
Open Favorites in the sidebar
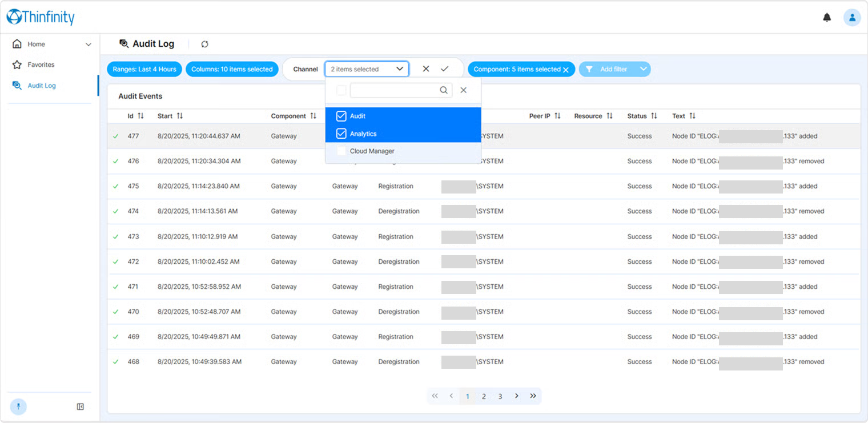point(41,65)
